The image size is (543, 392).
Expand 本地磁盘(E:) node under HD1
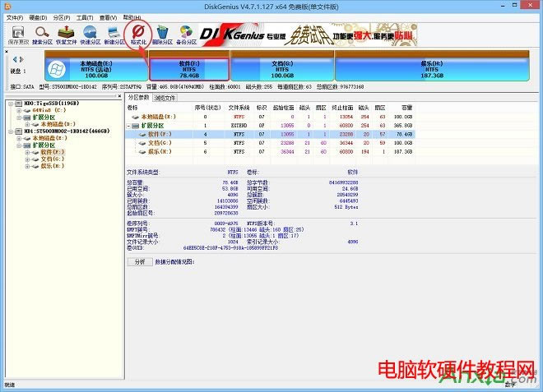(x=19, y=138)
